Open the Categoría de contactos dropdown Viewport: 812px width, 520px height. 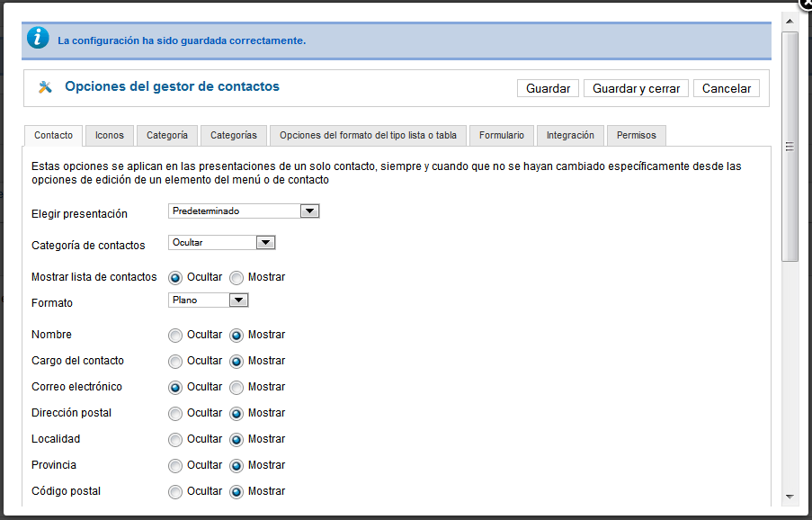(x=221, y=242)
